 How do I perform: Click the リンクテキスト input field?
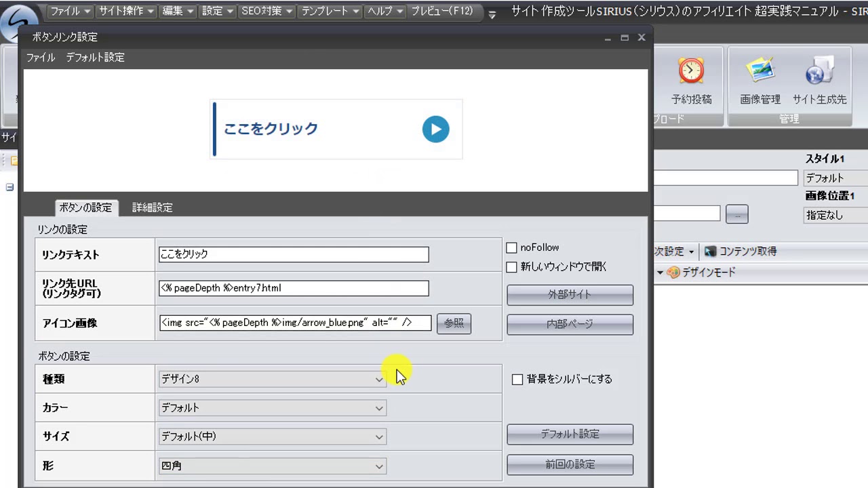[x=294, y=254]
